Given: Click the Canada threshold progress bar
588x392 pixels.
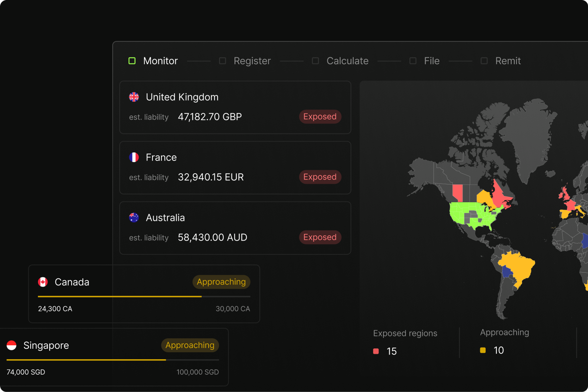Looking at the screenshot, I should point(144,297).
